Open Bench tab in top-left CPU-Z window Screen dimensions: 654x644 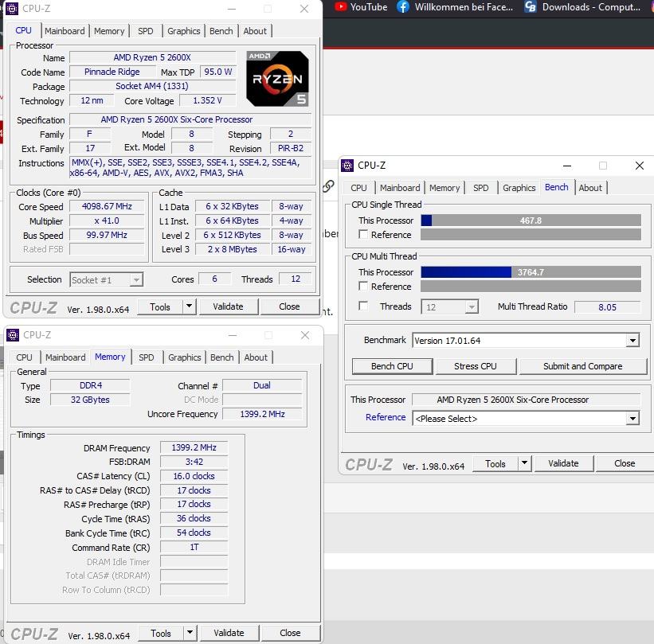point(221,31)
